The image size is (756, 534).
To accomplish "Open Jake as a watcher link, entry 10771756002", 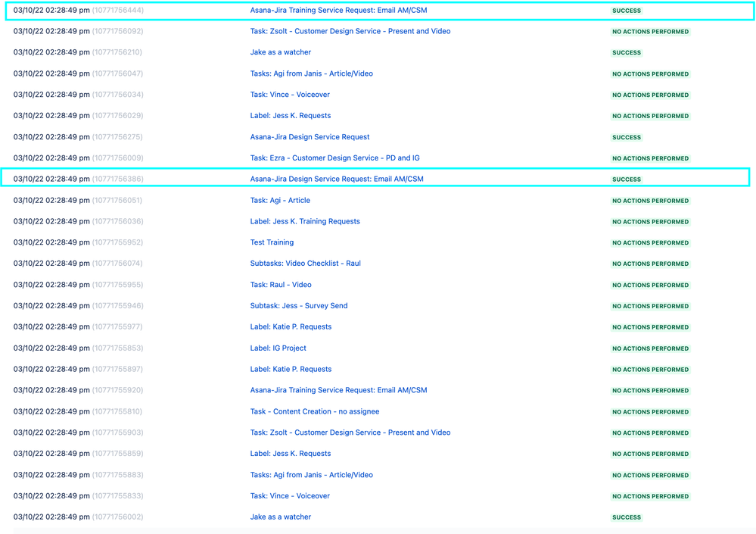I will (x=281, y=517).
